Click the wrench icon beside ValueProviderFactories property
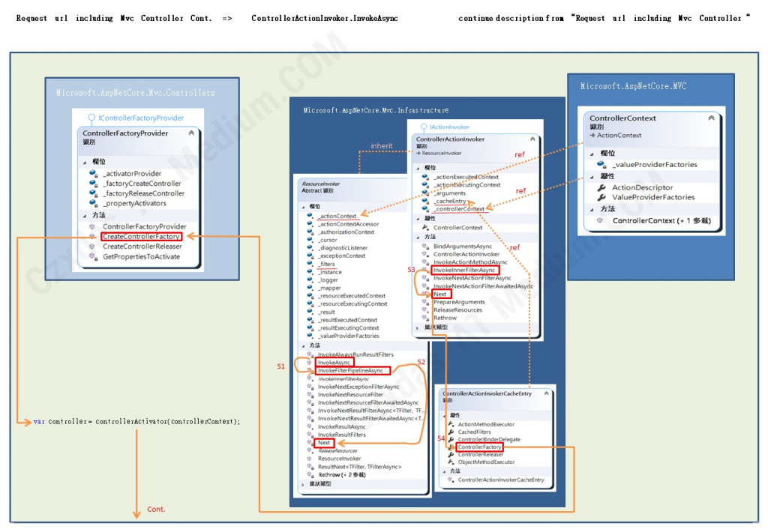 601,197
